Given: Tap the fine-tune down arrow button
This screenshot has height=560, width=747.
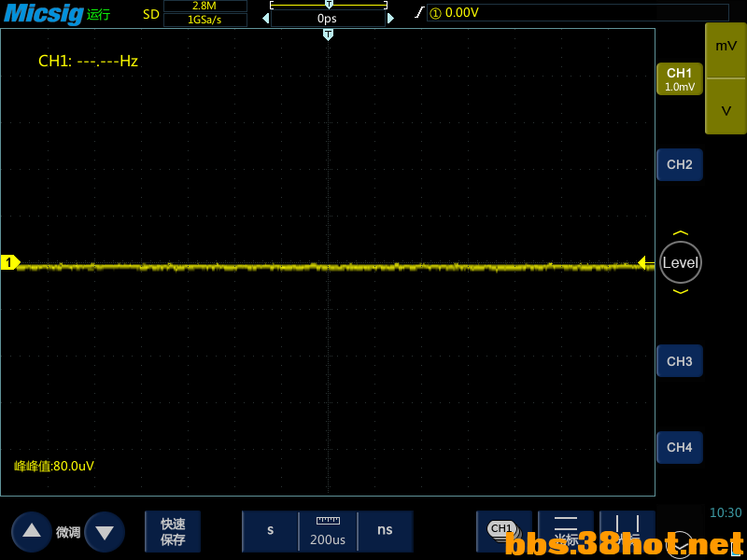Looking at the screenshot, I should (105, 531).
